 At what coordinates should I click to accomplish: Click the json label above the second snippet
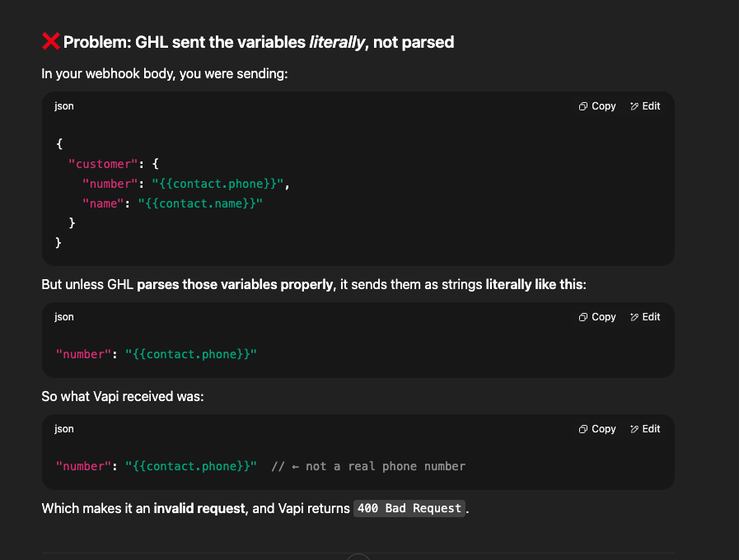click(63, 316)
